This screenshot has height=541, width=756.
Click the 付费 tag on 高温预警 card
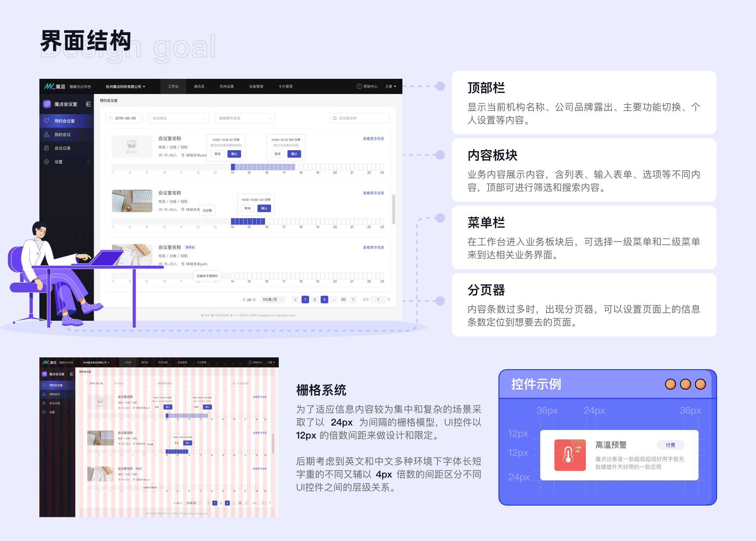pos(671,445)
